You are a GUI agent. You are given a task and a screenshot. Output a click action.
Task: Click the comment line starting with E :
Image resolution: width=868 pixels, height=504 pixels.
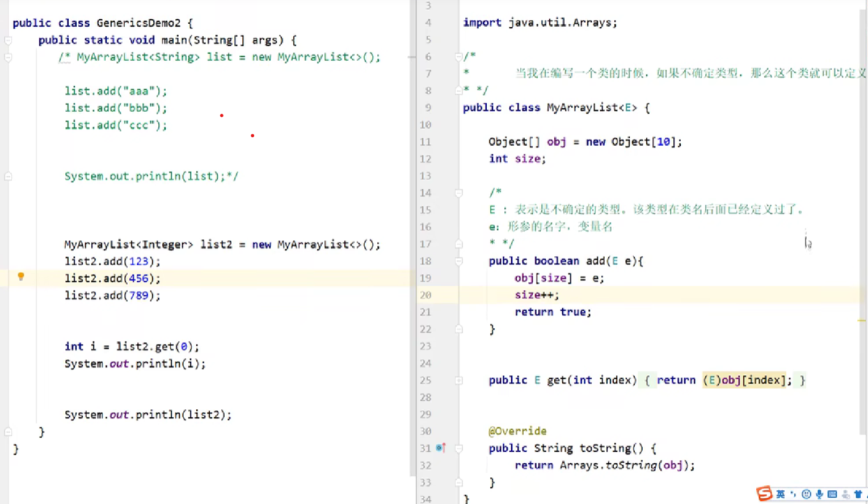[647, 210]
